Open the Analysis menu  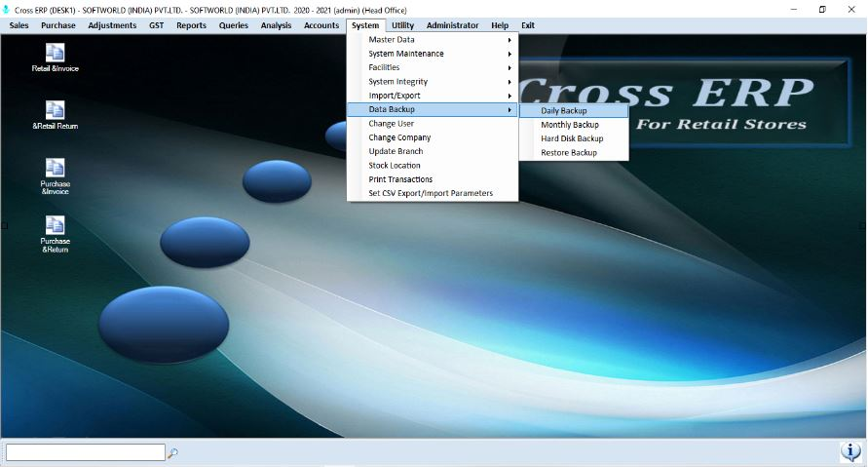point(276,25)
